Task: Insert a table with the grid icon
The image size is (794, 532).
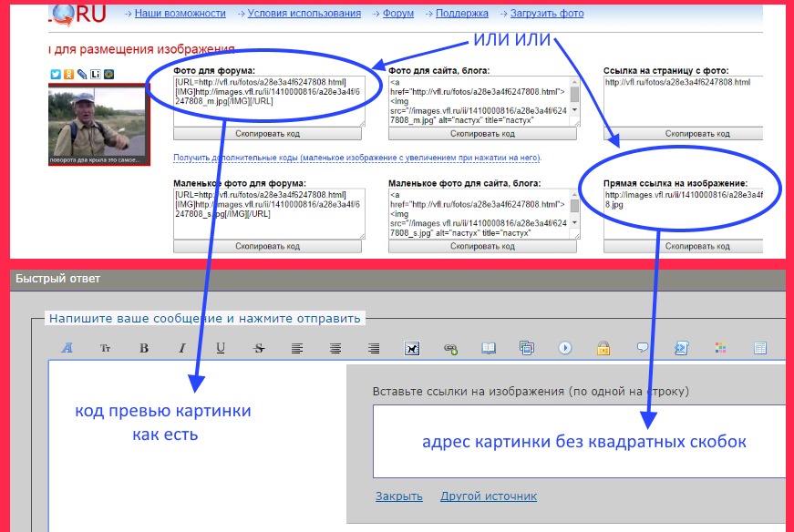Action: coord(759,348)
